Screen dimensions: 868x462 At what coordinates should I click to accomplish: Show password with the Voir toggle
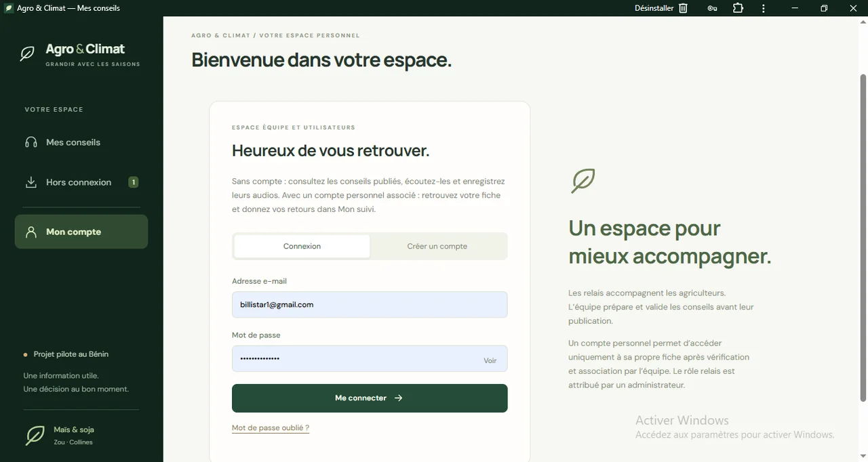point(490,360)
